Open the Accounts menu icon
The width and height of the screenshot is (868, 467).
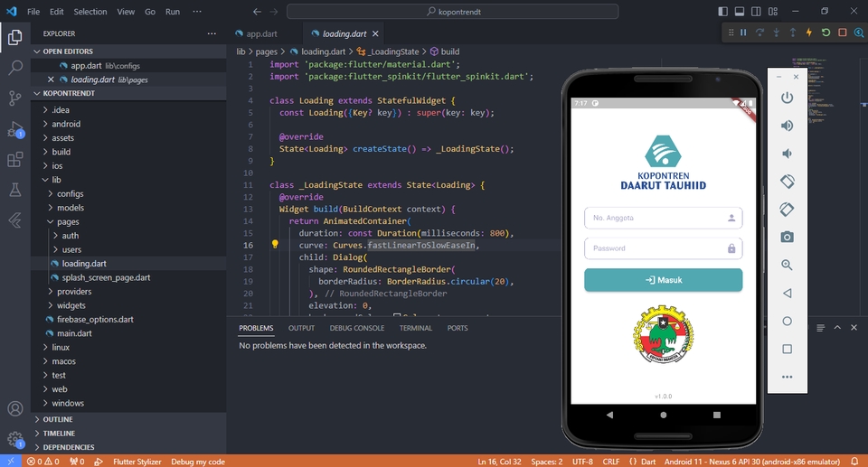pos(15,409)
